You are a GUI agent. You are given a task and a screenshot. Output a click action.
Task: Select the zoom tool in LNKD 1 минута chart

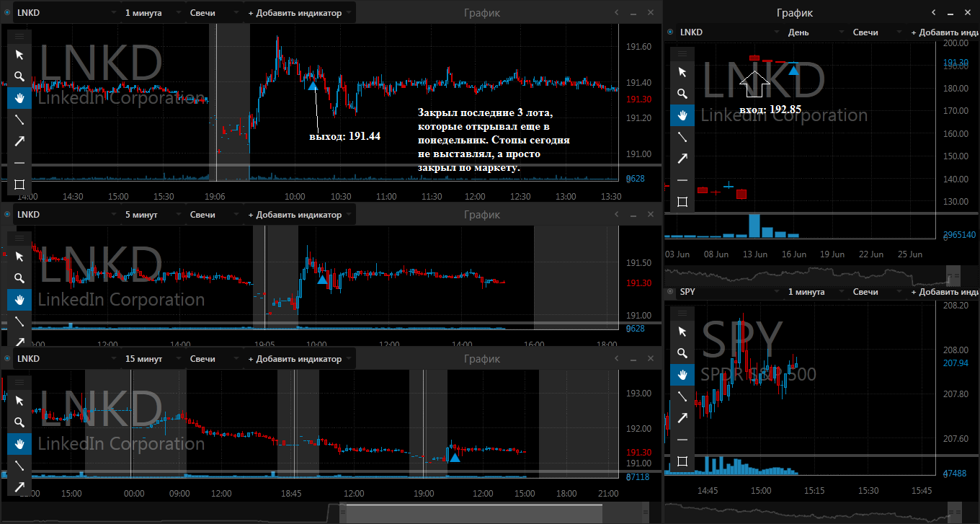pyautogui.click(x=19, y=76)
